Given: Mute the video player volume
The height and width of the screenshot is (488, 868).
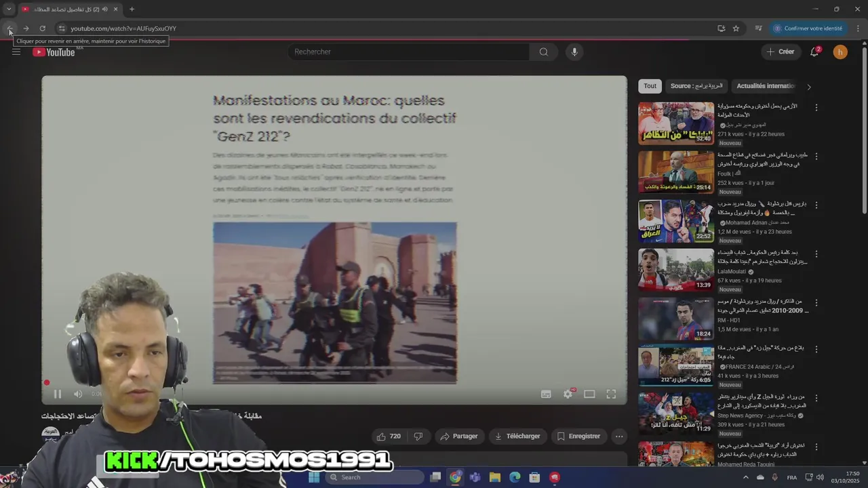Looking at the screenshot, I should click(x=78, y=394).
